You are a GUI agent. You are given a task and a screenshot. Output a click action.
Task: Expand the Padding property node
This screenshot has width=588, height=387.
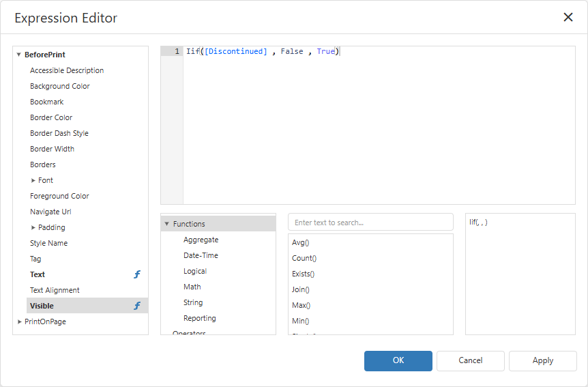(x=33, y=227)
